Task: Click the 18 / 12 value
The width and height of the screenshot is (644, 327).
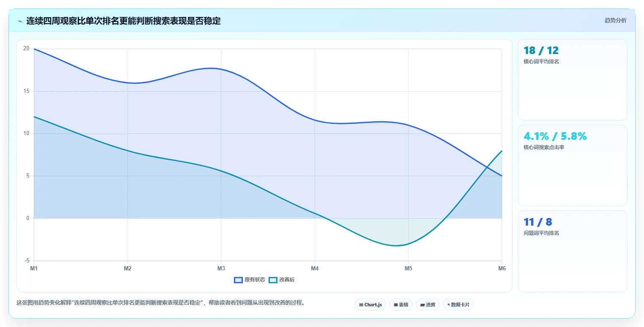Action: click(x=541, y=51)
